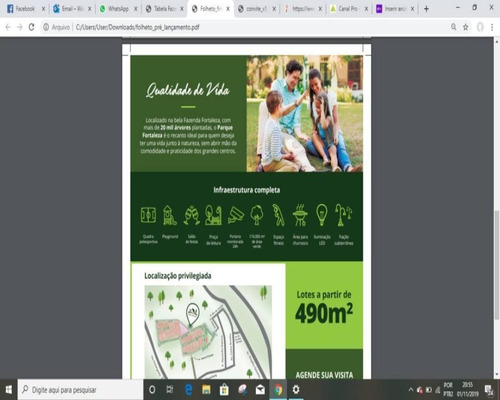Switch to the WhatsApp tab
The height and width of the screenshot is (400, 500).
118,9
